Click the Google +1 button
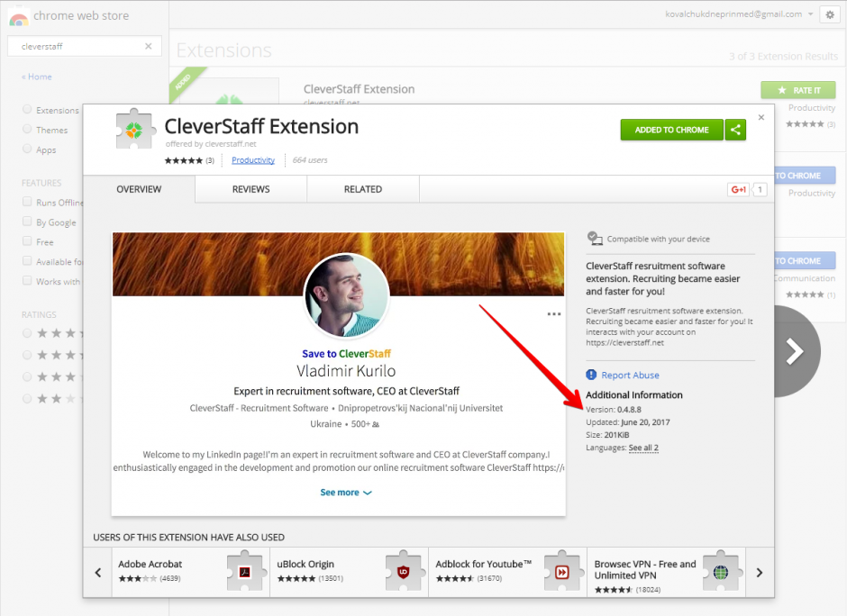The width and height of the screenshot is (847, 616). click(739, 189)
